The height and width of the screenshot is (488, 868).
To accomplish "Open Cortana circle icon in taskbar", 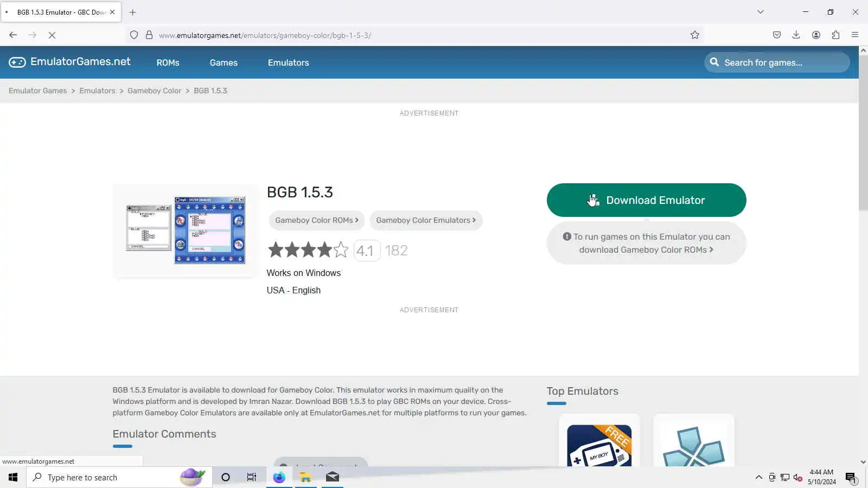I will [226, 477].
